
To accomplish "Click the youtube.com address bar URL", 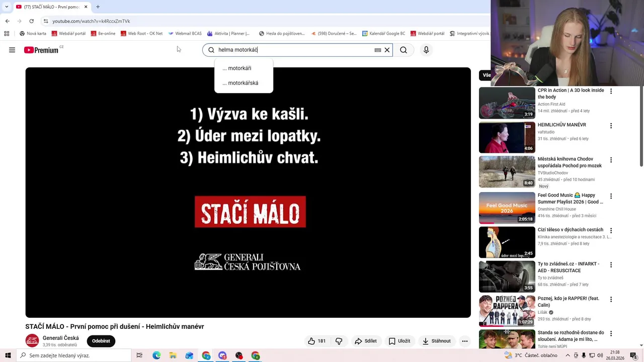I will coord(91,21).
